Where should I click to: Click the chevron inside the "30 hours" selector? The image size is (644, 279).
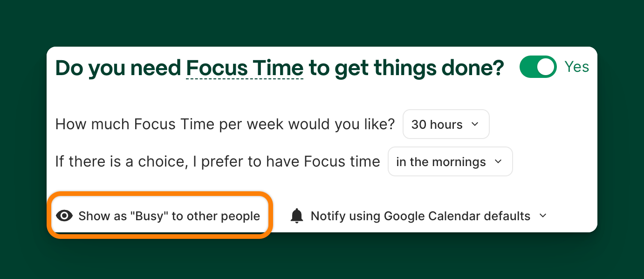(475, 124)
